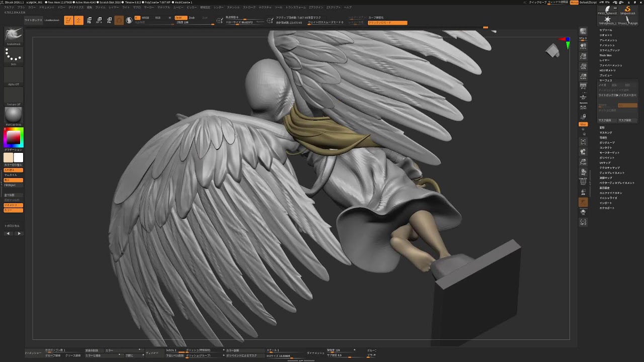Select the PolyMesh3D star tool thumbnail

608,21
